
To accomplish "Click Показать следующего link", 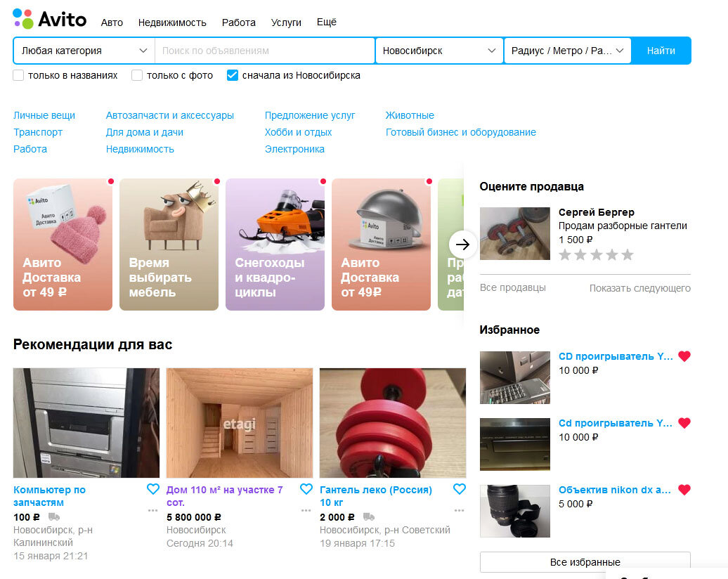I will pyautogui.click(x=639, y=288).
